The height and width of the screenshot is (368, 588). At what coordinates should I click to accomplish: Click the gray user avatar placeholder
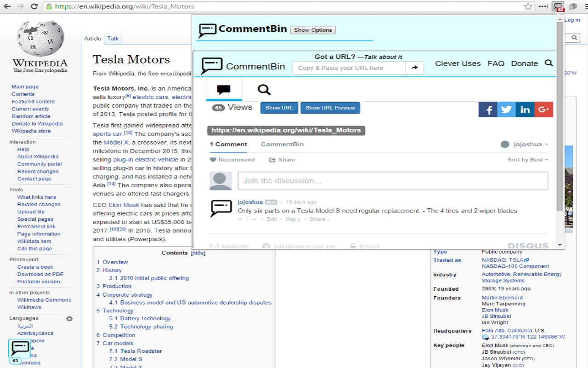[220, 181]
